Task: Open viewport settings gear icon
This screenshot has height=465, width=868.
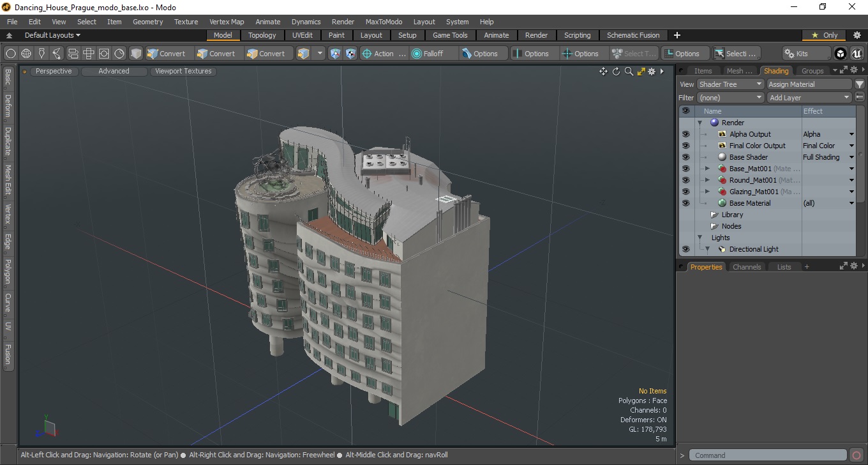Action: (652, 72)
